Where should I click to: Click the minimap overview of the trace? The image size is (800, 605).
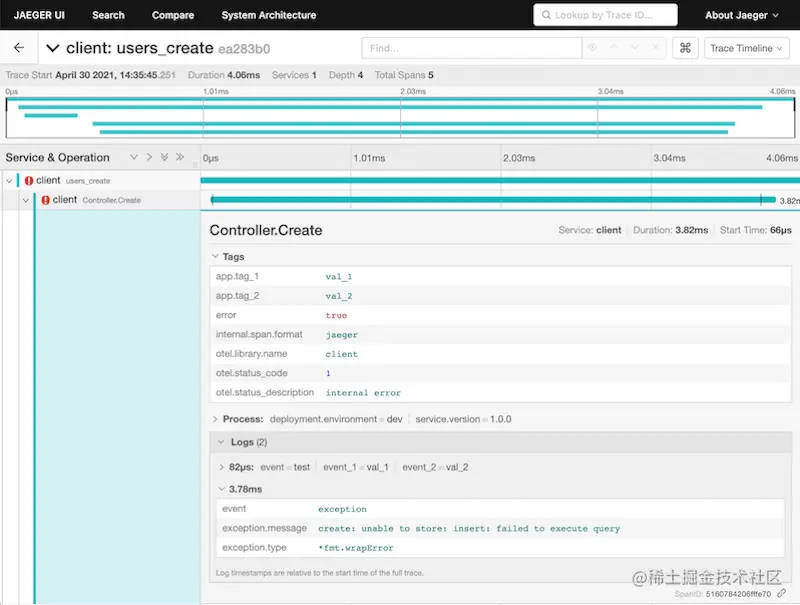click(x=400, y=118)
